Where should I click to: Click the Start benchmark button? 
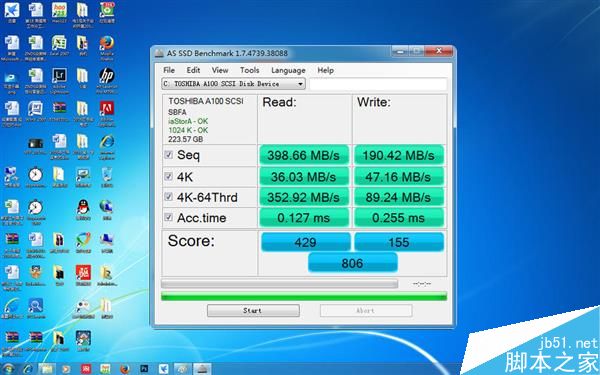point(253,310)
